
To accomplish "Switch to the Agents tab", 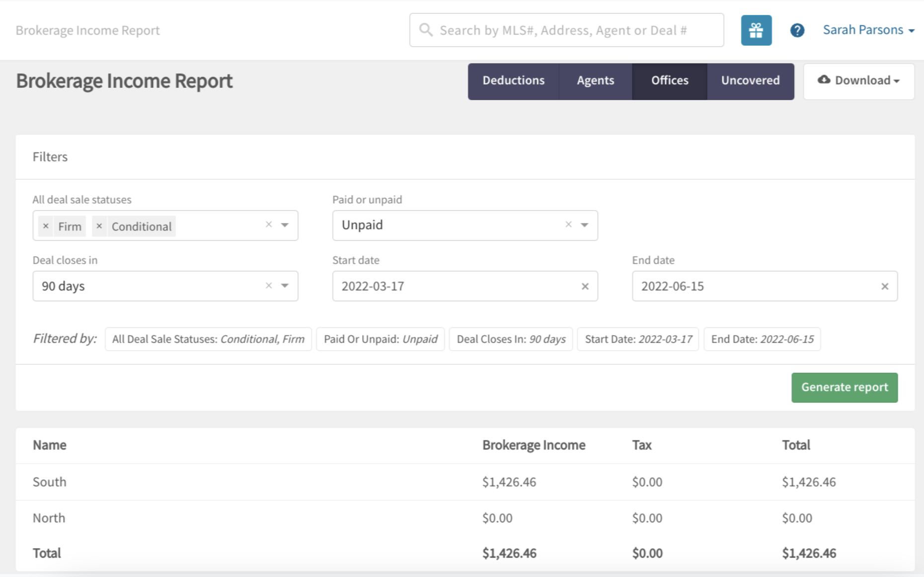I will 595,81.
